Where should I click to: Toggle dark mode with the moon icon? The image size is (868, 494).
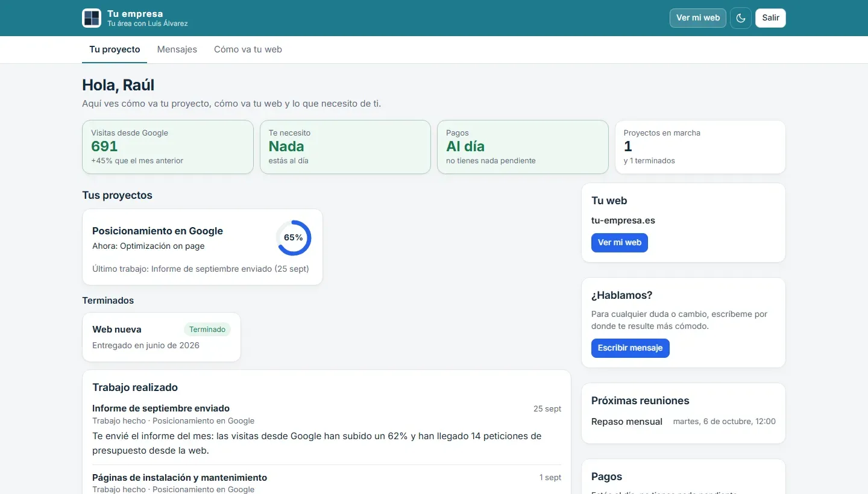(x=741, y=18)
